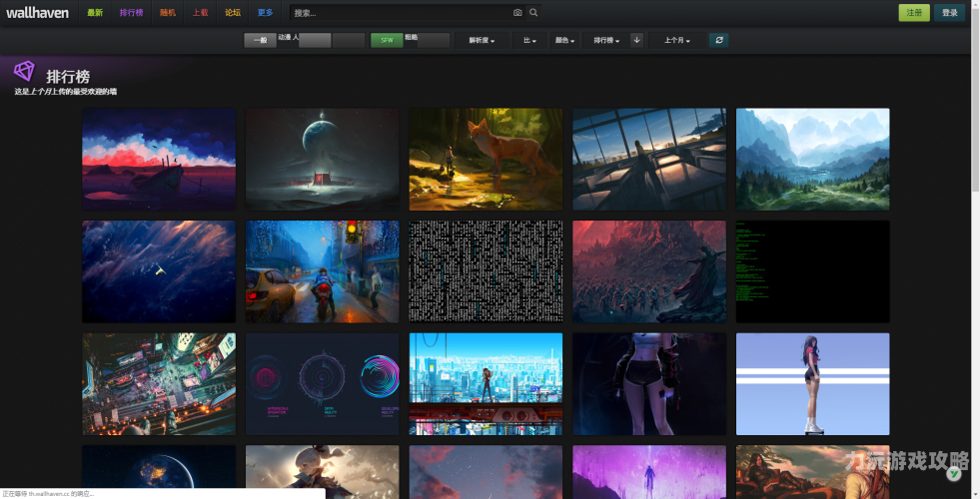This screenshot has width=980, height=499.
Task: Open the purple neon silhouette wallpaper
Action: [x=649, y=471]
